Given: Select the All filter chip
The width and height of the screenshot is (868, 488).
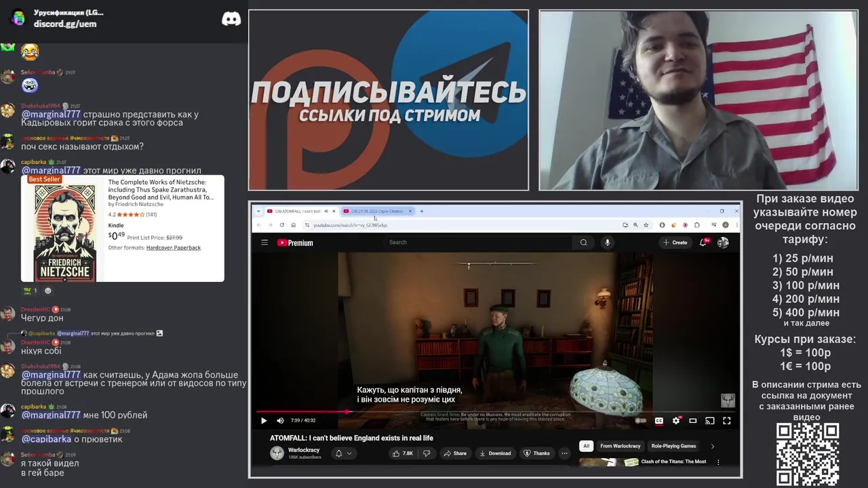Looking at the screenshot, I should (587, 446).
